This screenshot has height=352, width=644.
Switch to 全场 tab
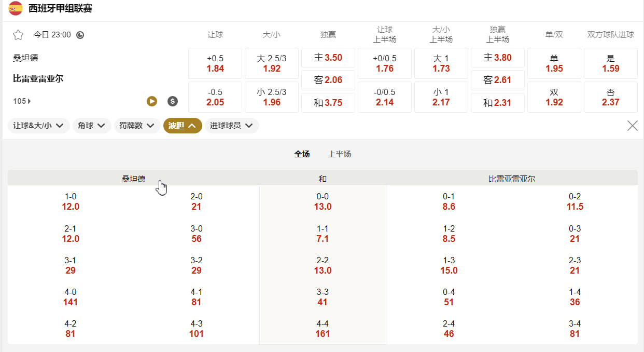(x=302, y=154)
